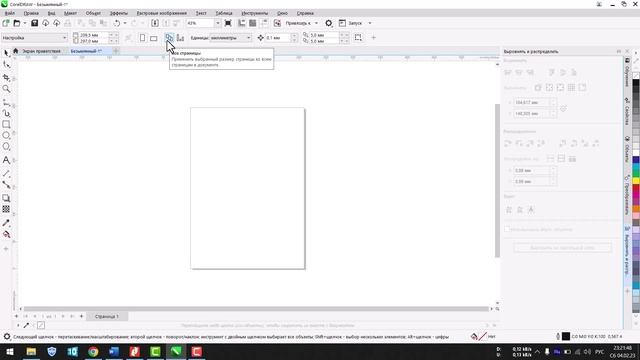Screen dimensions: 640x360
Task: Select the Parallel Dimension line tool
Action: tap(6, 173)
